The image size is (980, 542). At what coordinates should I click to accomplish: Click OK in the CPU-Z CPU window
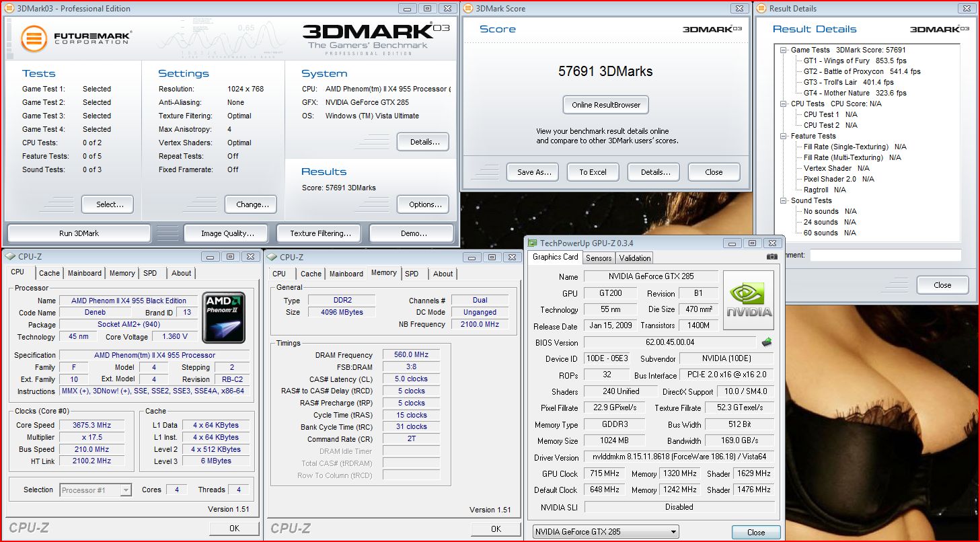coord(234,529)
